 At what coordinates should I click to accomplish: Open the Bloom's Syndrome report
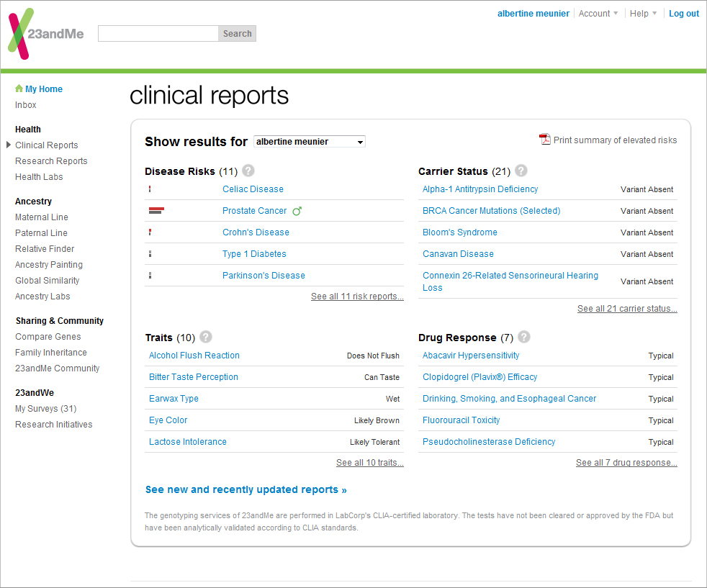(460, 232)
